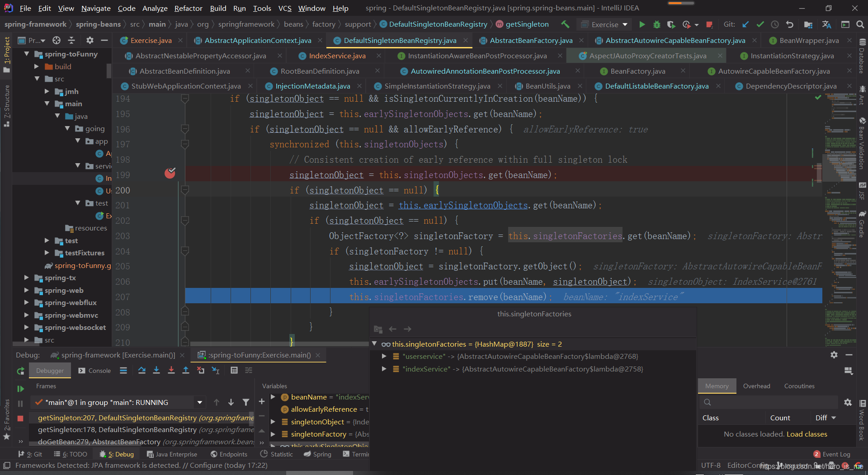Open the Refactor menu

coord(189,8)
